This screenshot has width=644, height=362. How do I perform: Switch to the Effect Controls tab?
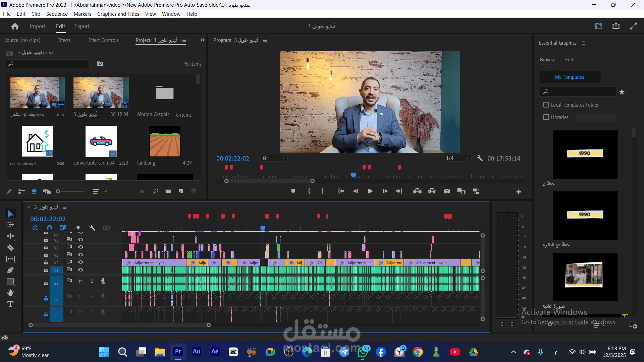tap(103, 40)
